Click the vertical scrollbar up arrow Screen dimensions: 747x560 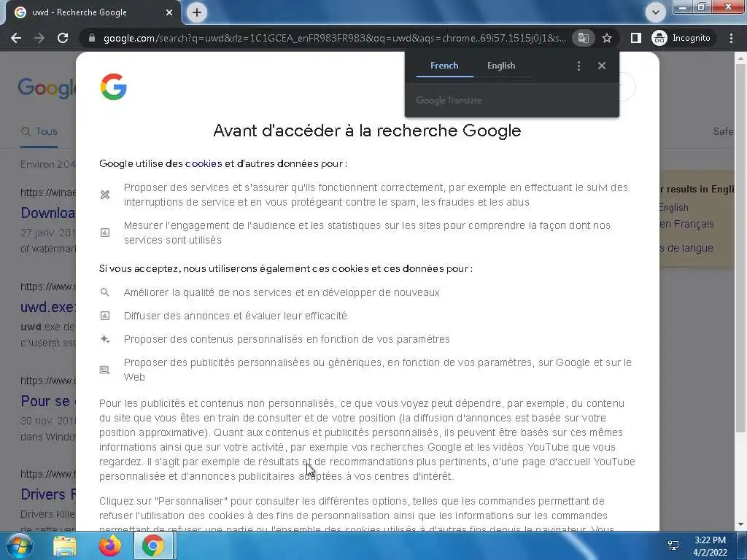(x=740, y=58)
